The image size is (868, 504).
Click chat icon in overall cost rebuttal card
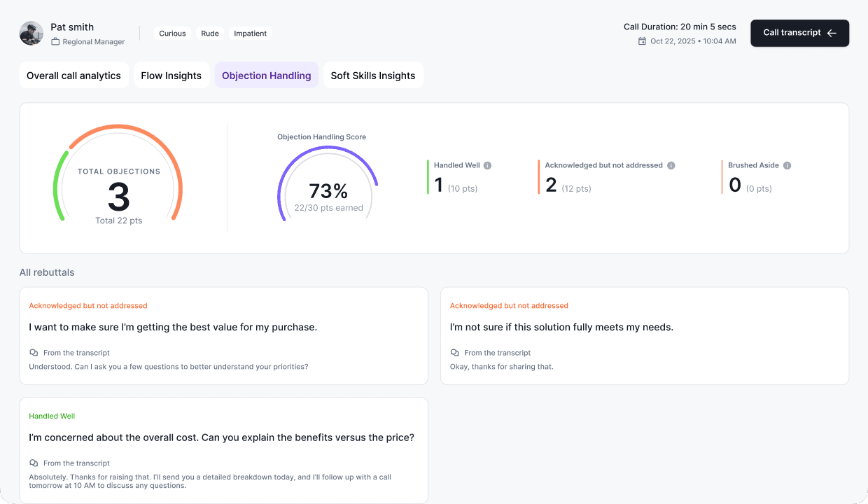pos(34,463)
